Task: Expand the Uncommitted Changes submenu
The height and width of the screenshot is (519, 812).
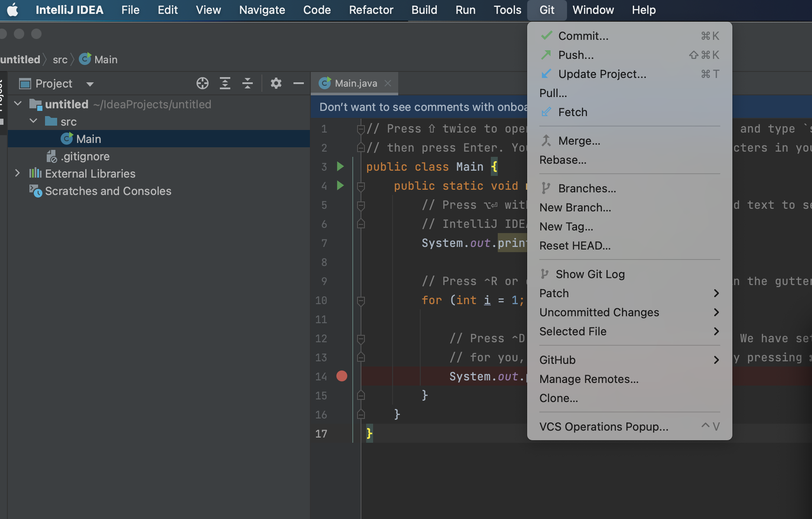Action: coord(716,312)
